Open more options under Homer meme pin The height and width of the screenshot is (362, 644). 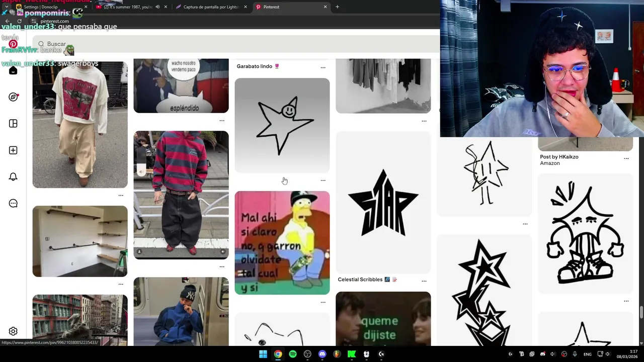pyautogui.click(x=323, y=302)
